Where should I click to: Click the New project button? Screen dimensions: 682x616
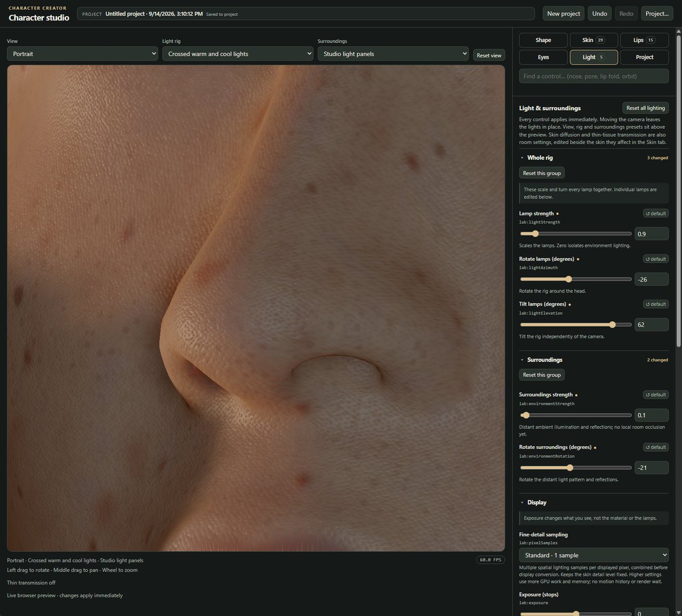[564, 14]
